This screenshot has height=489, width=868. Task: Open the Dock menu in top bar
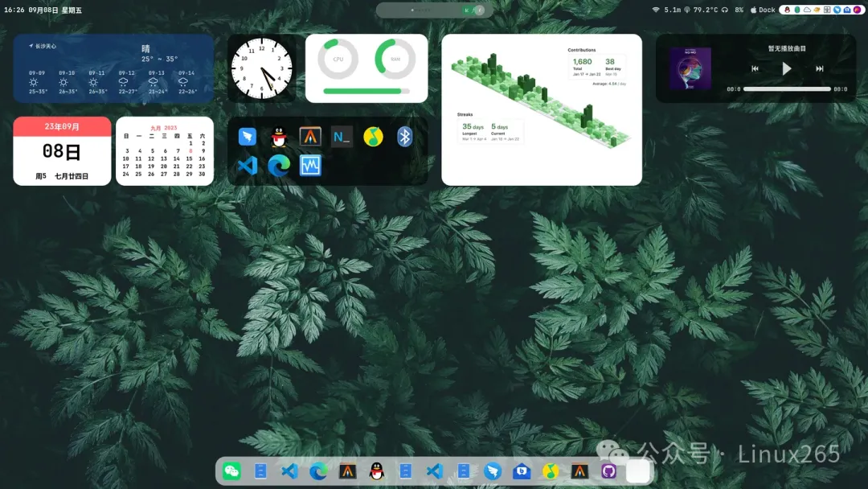click(763, 10)
